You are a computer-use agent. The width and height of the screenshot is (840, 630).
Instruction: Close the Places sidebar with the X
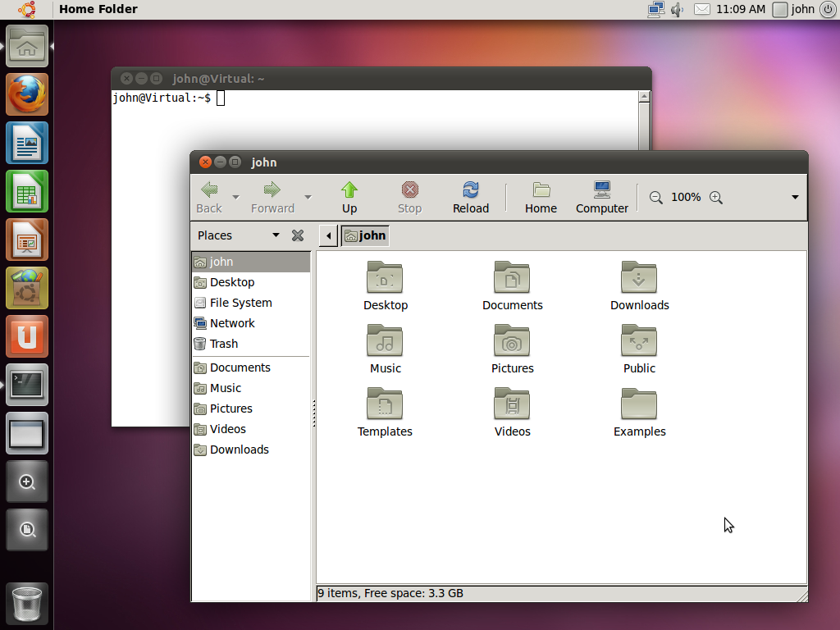click(x=297, y=235)
